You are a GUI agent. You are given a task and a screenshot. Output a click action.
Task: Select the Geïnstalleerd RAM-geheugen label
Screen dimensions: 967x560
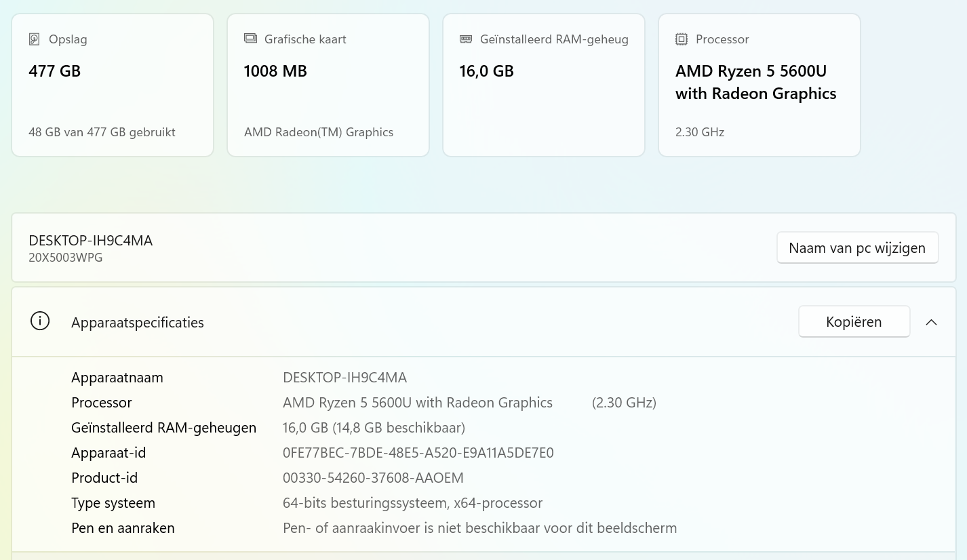click(x=163, y=428)
